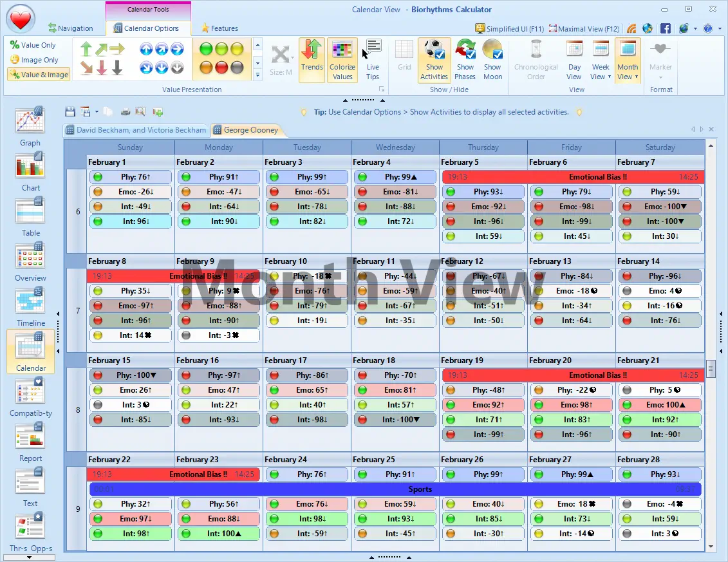The image size is (728, 562).
Task: Toggle Show Phases on the calendar
Action: [x=465, y=59]
